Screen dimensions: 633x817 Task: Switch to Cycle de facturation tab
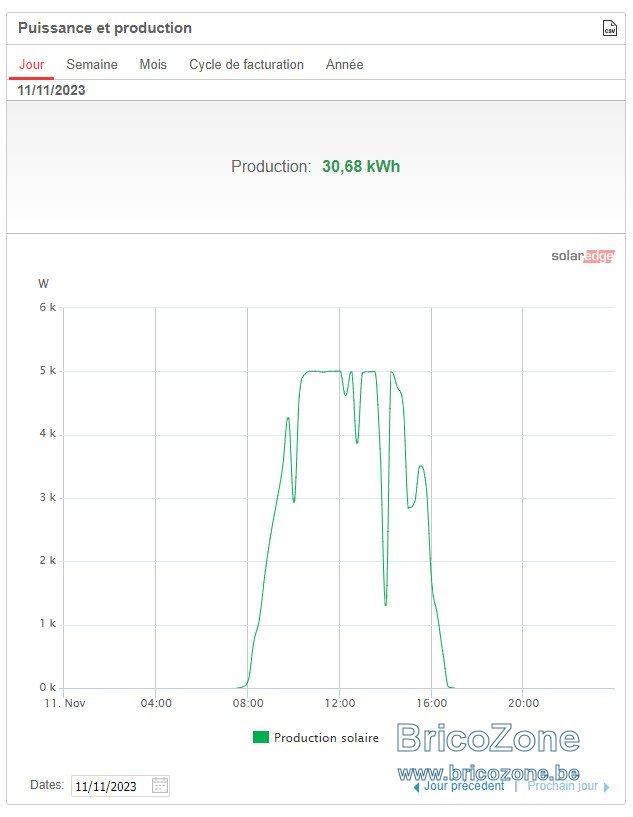pos(246,65)
